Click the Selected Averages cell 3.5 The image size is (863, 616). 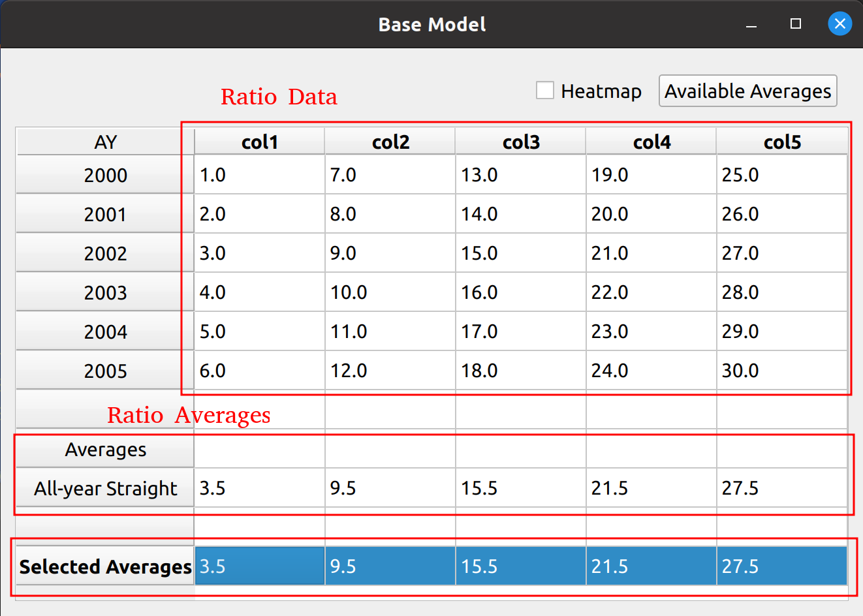[259, 566]
